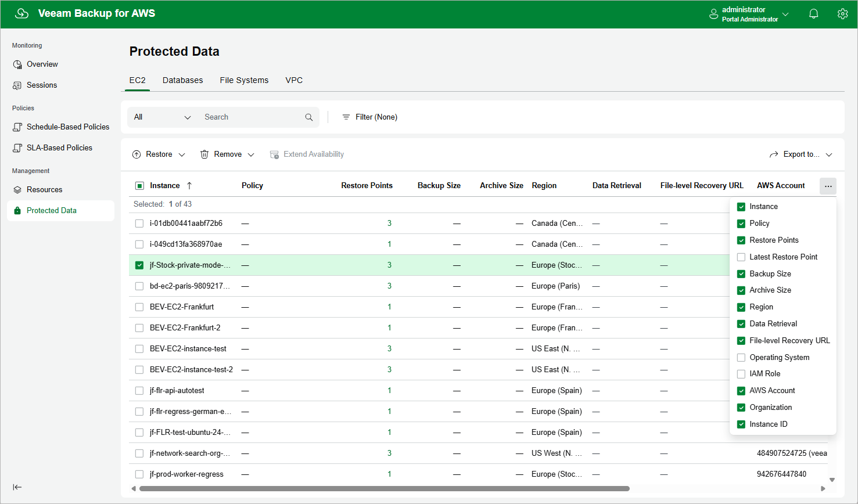Toggle the select-all instances checkbox
Screen dimensions: 858x504
(x=139, y=186)
